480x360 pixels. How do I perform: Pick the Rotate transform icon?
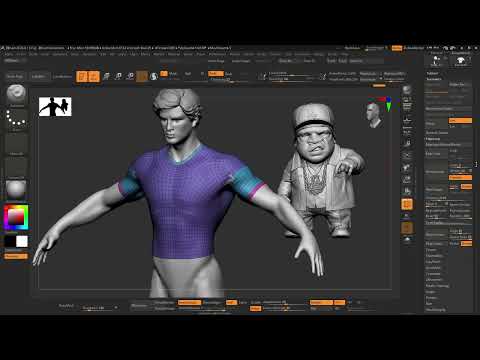click(x=130, y=76)
